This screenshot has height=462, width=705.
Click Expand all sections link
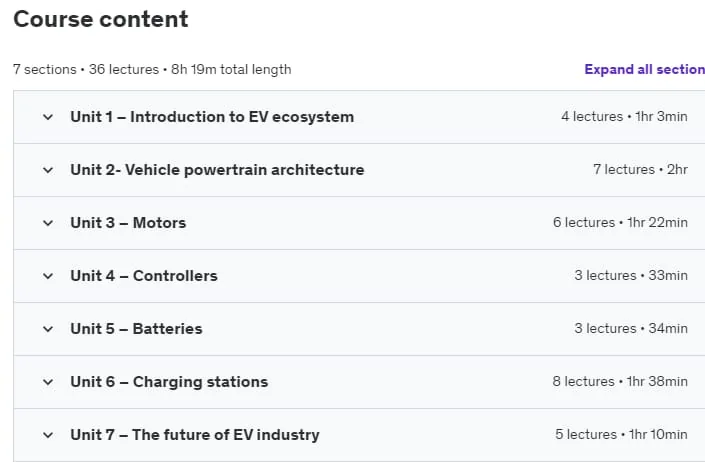tap(645, 69)
